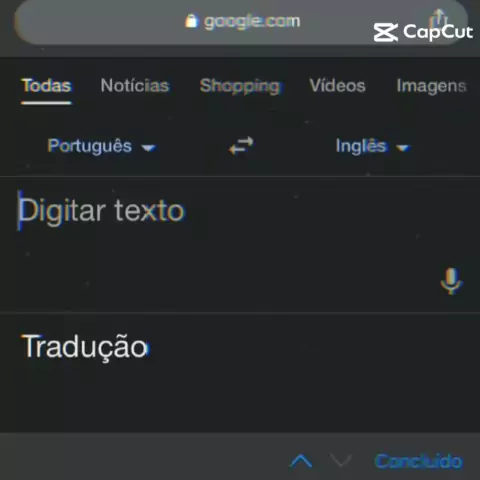Screen dimensions: 480x480
Task: Switch to the Imagens tab
Action: click(431, 86)
